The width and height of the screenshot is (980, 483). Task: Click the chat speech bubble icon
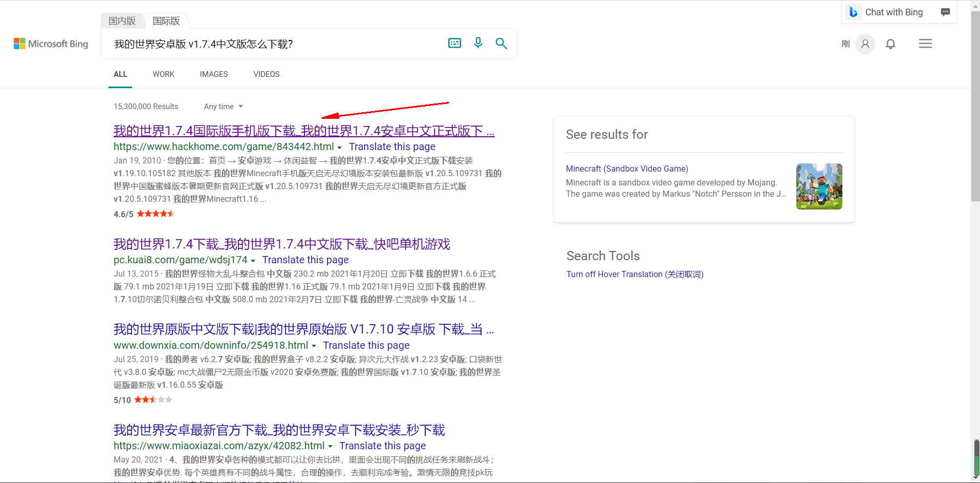tap(945, 12)
